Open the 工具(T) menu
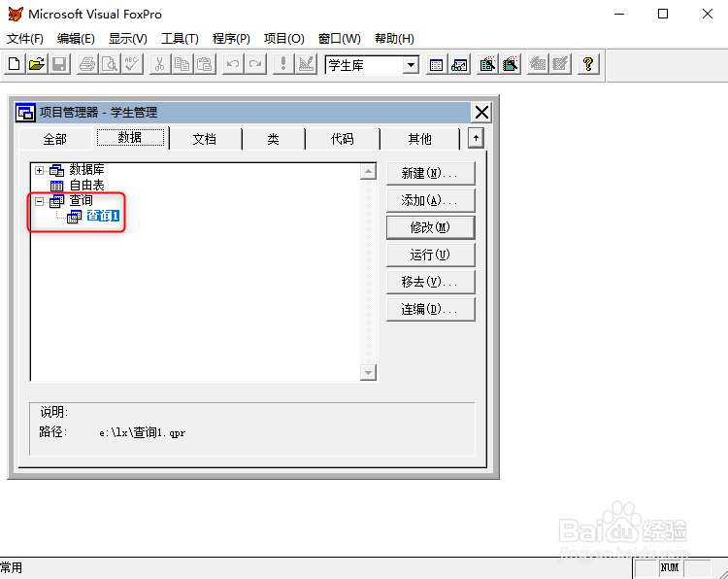 [180, 39]
